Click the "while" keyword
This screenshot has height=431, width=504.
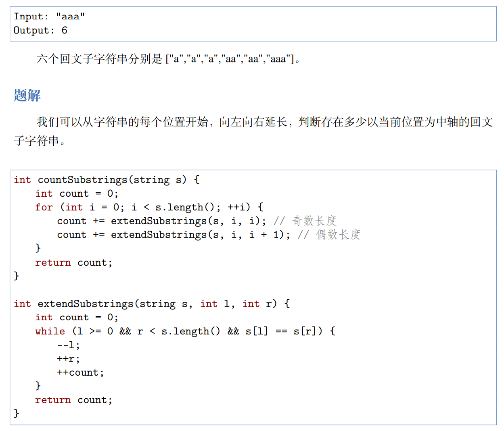pos(50,331)
